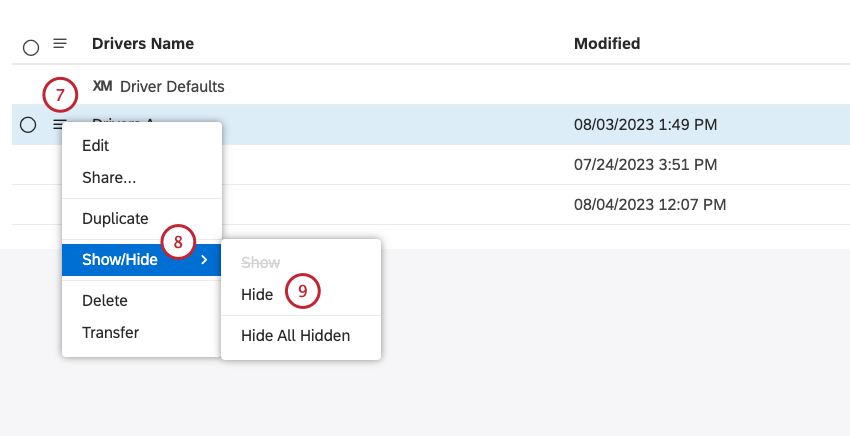Expand the Show/Hide submenu arrow
The width and height of the screenshot is (850, 436).
pos(204,261)
